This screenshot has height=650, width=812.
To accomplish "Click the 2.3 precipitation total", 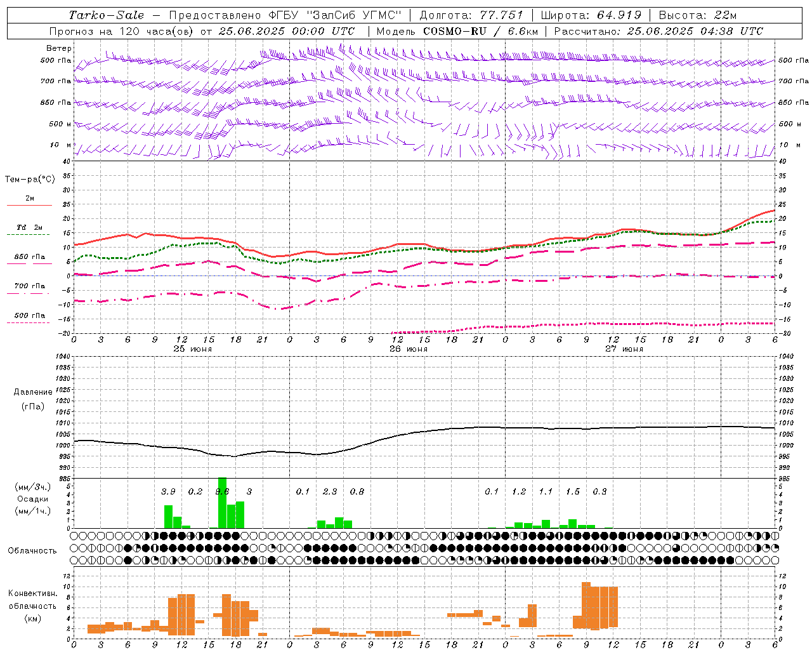I will [330, 492].
